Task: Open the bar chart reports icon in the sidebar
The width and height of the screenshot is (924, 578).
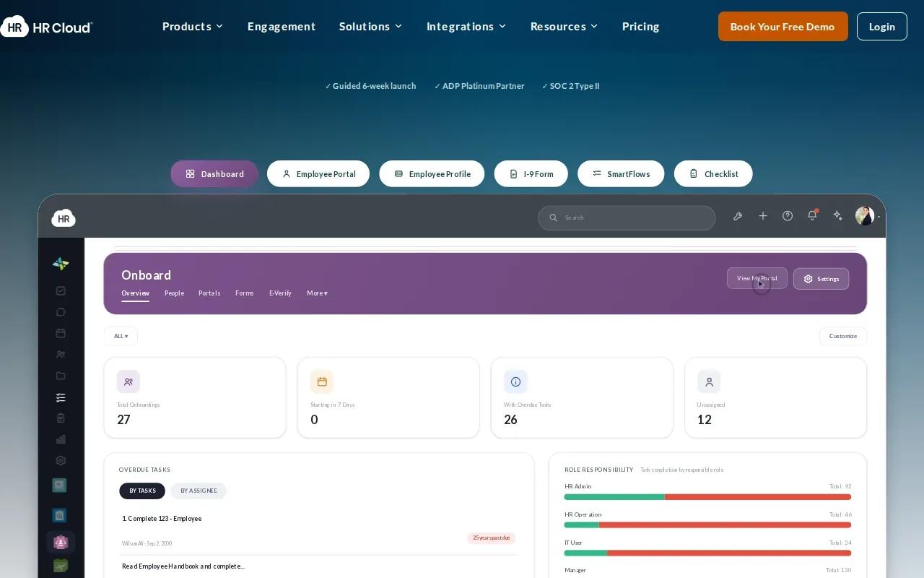Action: (61, 439)
